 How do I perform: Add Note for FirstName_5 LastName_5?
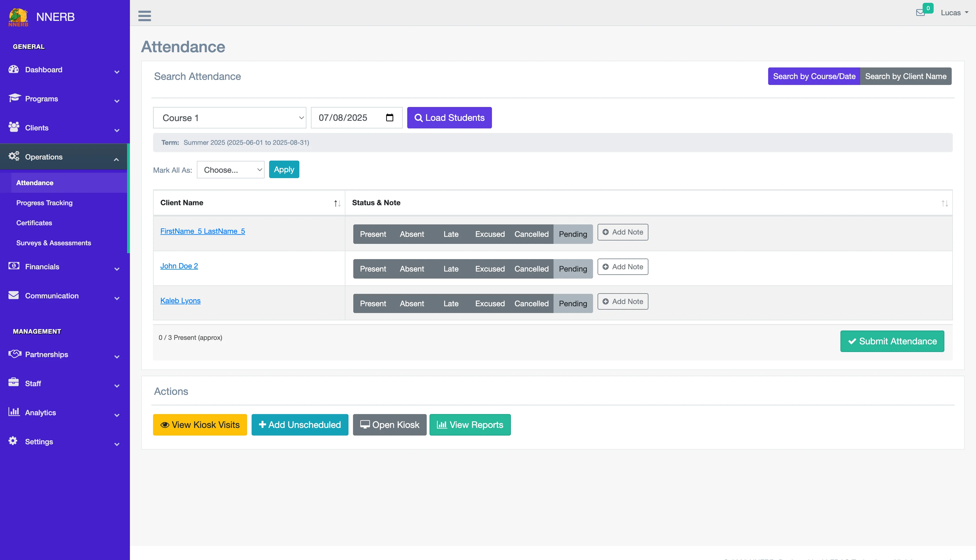622,232
